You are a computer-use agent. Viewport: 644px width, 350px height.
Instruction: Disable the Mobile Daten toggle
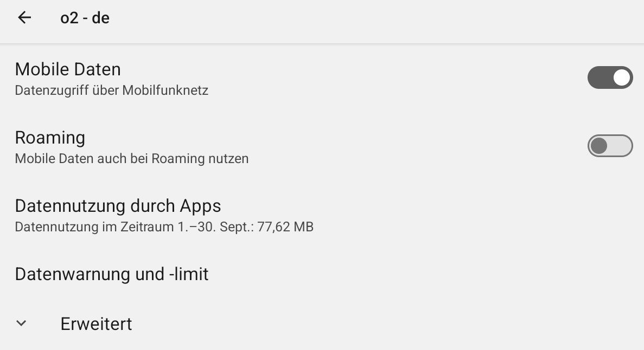point(610,77)
